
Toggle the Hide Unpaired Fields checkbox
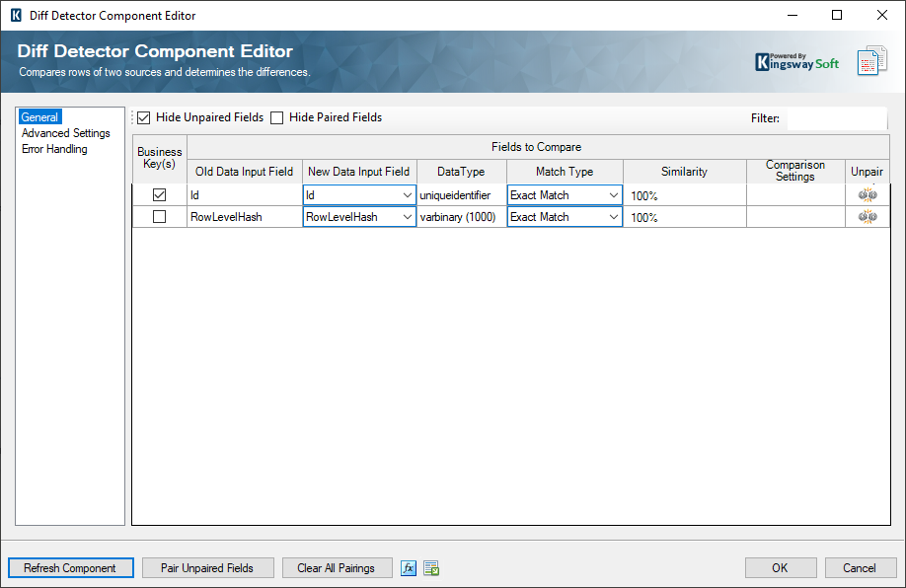[x=144, y=118]
